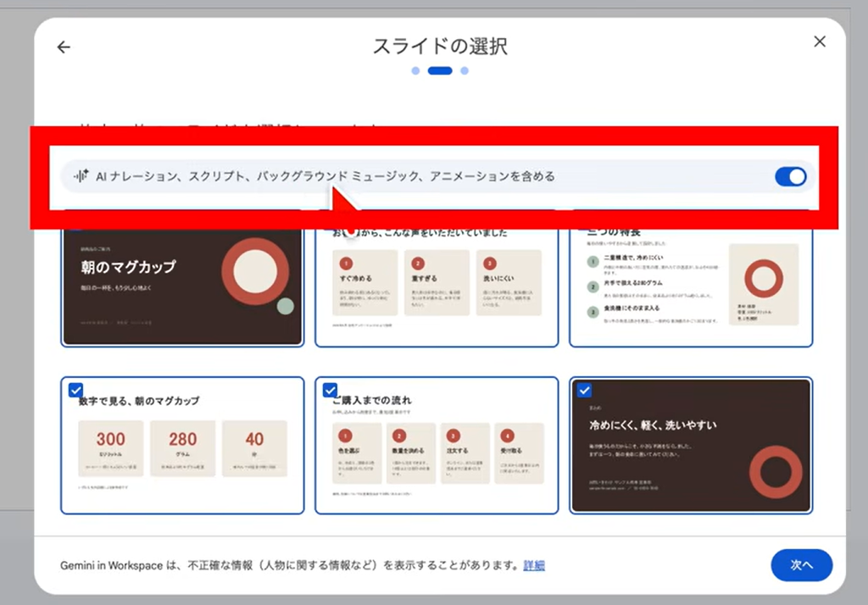The height and width of the screenshot is (605, 868).
Task: Click the スライドの選択 dialog title
Action: tap(440, 47)
